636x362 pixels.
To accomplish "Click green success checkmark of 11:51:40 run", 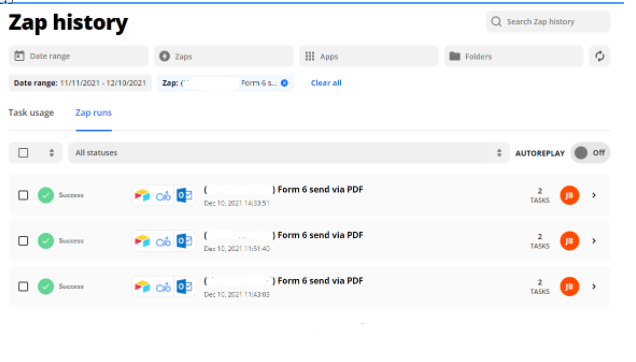I will pos(46,241).
